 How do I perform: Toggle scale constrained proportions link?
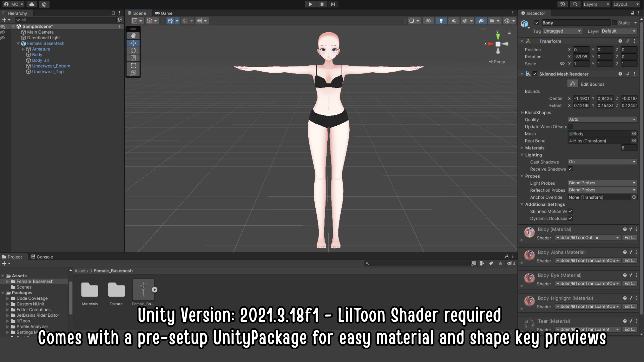[x=562, y=64]
